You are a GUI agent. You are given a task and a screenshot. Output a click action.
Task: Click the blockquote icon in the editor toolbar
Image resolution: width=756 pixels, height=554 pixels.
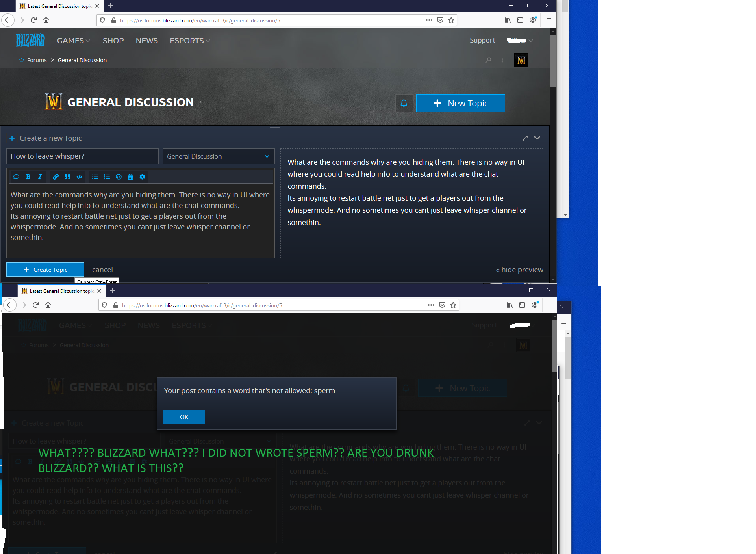pos(67,177)
